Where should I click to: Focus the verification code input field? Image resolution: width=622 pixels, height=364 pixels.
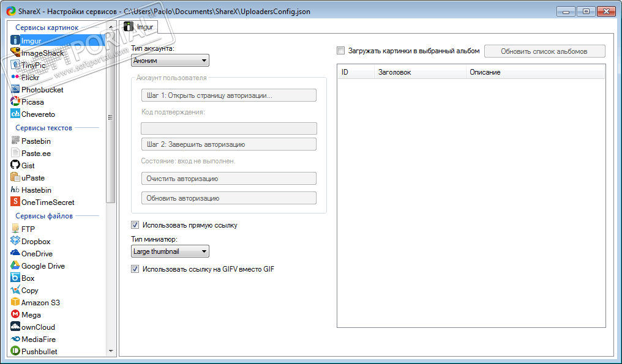coord(229,128)
